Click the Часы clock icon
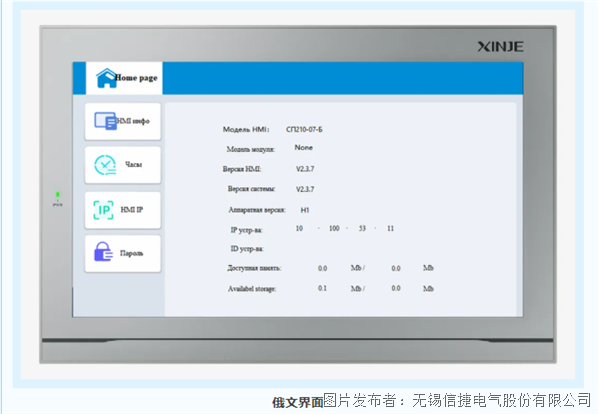This screenshot has height=414, width=600. 105,164
